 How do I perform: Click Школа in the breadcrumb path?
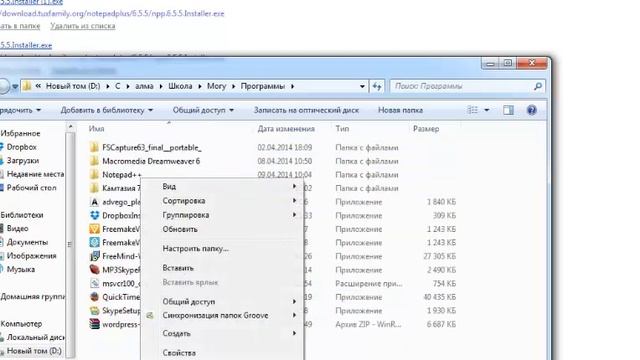180,87
